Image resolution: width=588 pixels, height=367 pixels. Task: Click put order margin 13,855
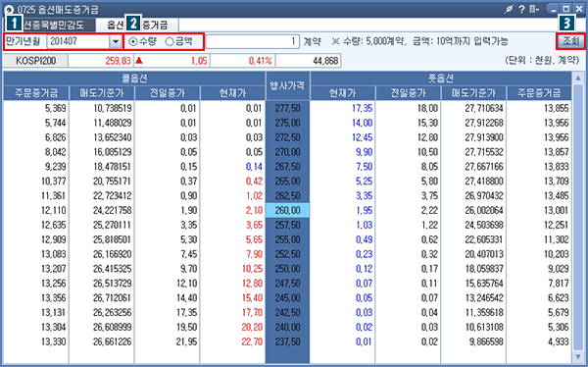point(557,108)
